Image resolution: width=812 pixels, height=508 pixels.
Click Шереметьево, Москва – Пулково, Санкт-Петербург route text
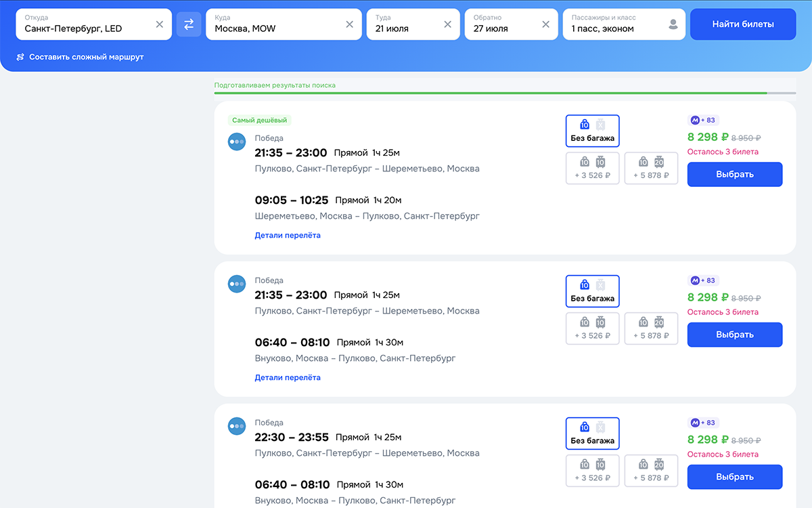(x=367, y=216)
